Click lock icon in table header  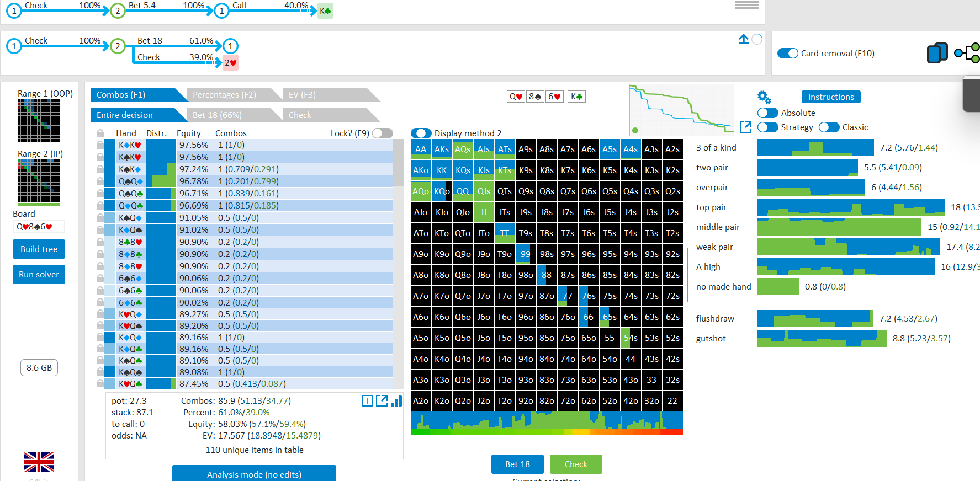pos(100,133)
